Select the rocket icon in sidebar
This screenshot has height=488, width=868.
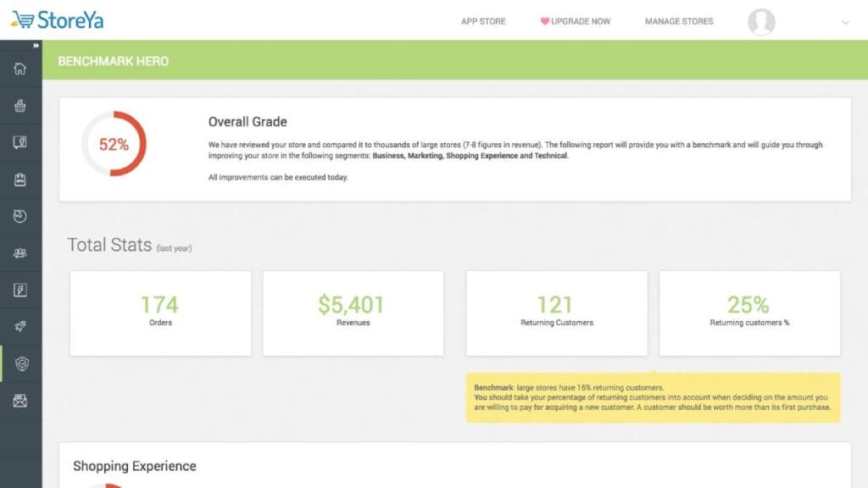(x=20, y=327)
